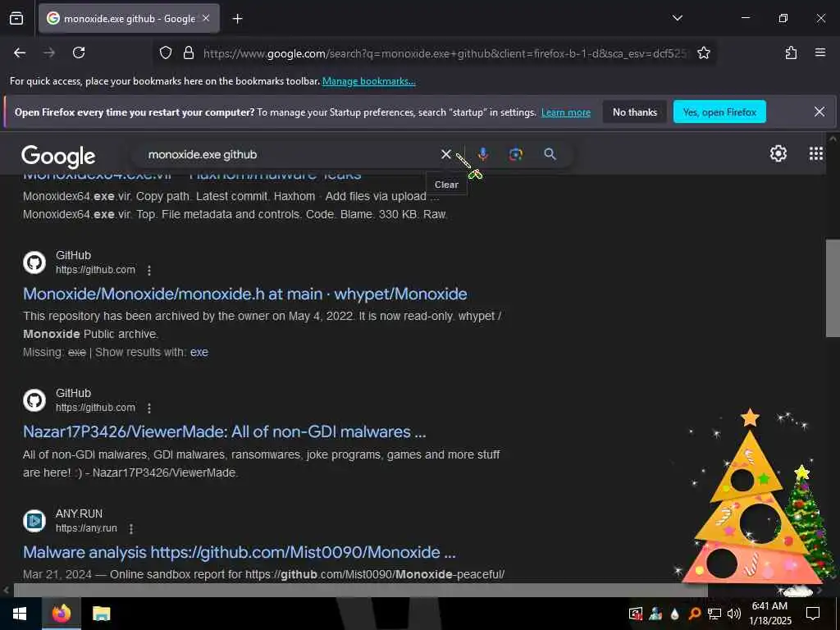Open the list all tabs dropdown
This screenshot has width=840, height=630.
pos(677,18)
